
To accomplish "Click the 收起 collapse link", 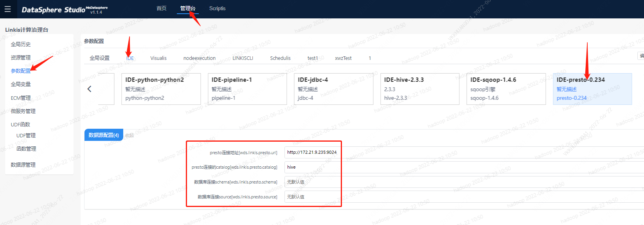I will pyautogui.click(x=130, y=135).
